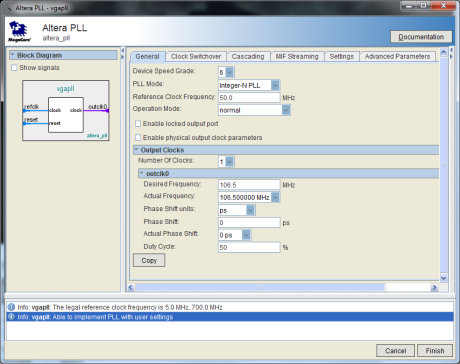Enable physical output clock parameters
This screenshot has width=460, height=364.
tap(138, 138)
